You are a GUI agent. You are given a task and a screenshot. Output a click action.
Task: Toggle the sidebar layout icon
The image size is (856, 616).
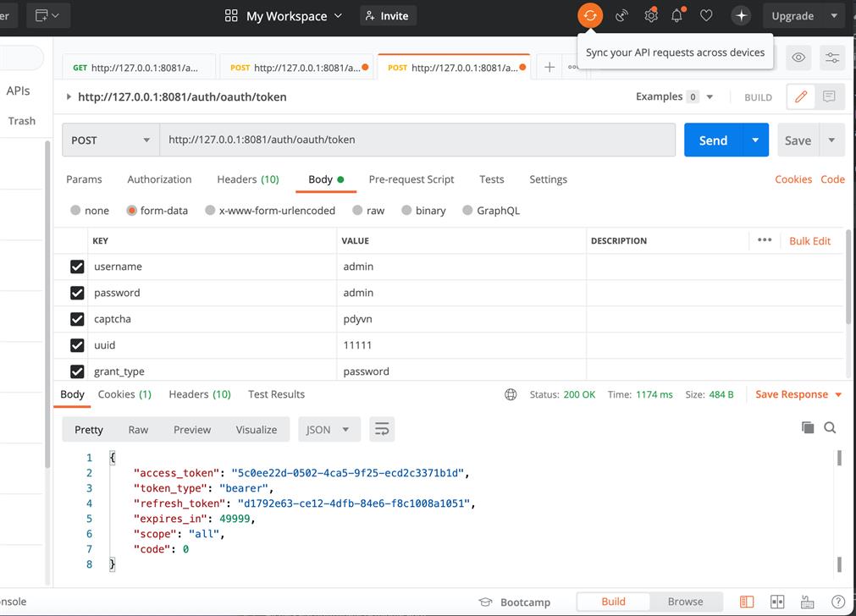(747, 602)
